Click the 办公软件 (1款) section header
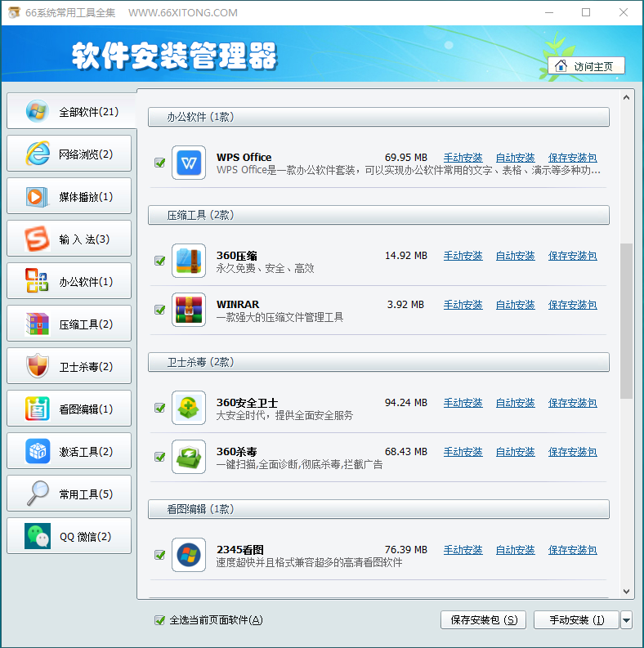 pyautogui.click(x=378, y=117)
